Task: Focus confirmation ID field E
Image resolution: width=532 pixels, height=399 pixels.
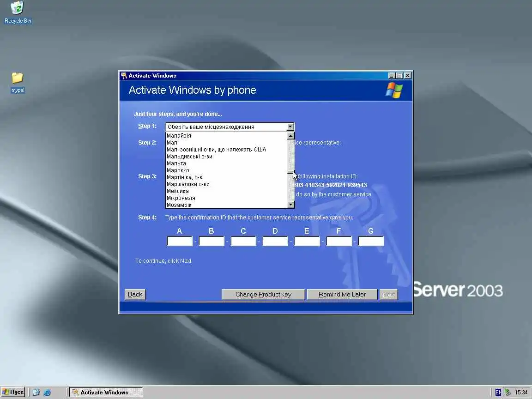Action: [307, 241]
